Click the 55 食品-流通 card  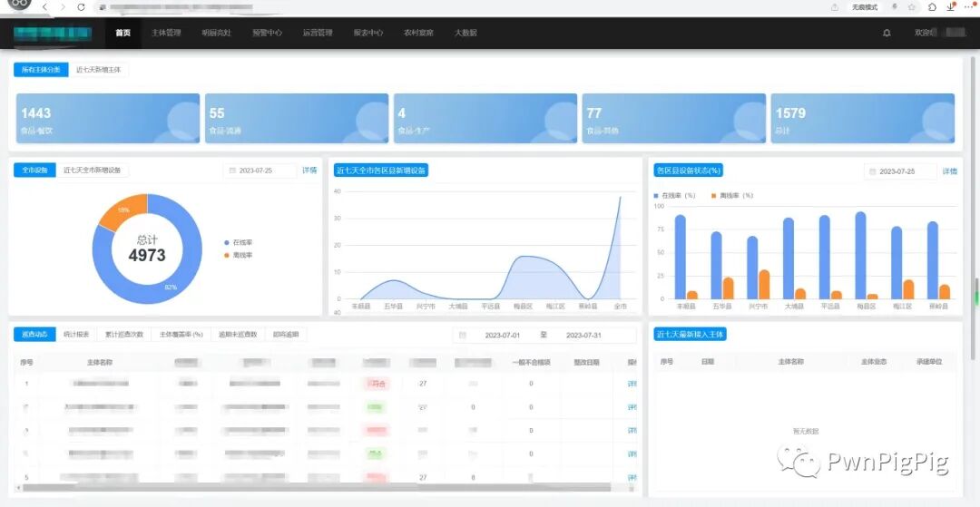pos(297,119)
